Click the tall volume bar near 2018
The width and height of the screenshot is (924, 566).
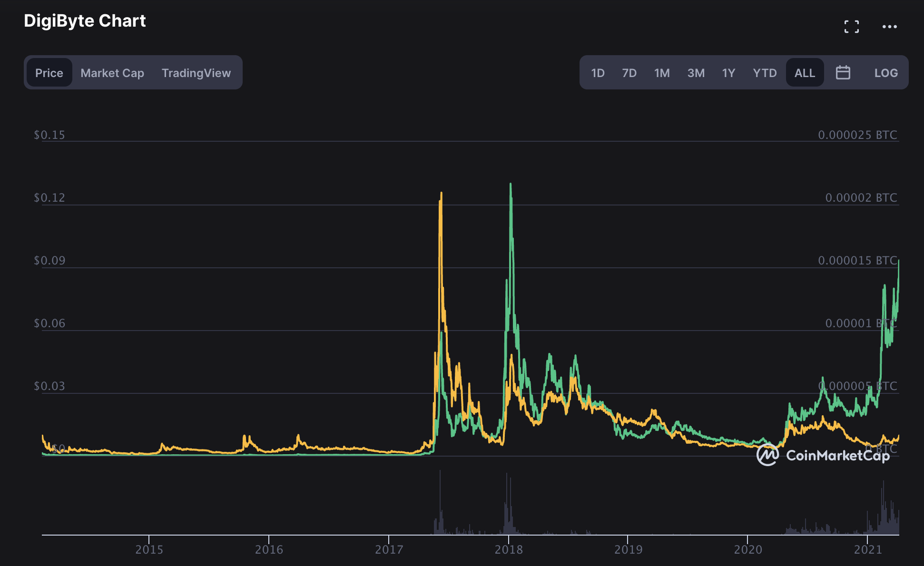507,503
